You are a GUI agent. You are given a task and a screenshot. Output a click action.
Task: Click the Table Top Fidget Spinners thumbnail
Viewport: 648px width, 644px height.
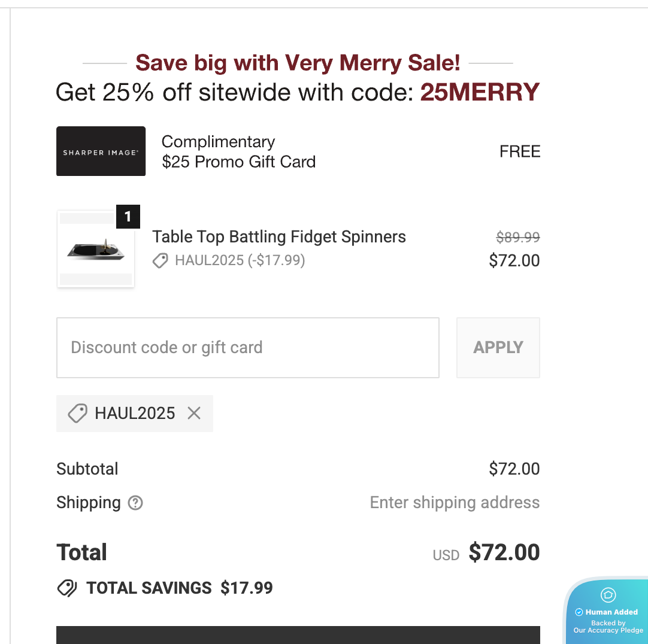click(96, 250)
